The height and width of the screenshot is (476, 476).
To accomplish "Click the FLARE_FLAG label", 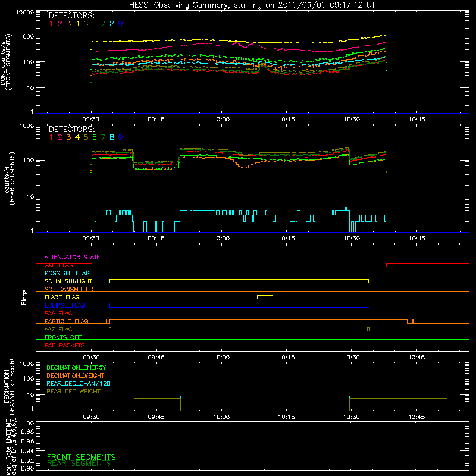I will click(x=62, y=297).
